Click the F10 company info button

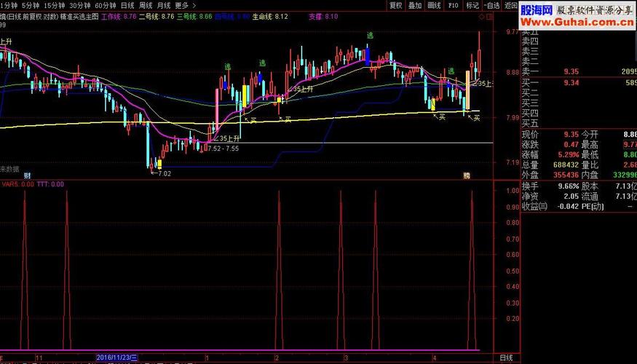pyautogui.click(x=454, y=5)
